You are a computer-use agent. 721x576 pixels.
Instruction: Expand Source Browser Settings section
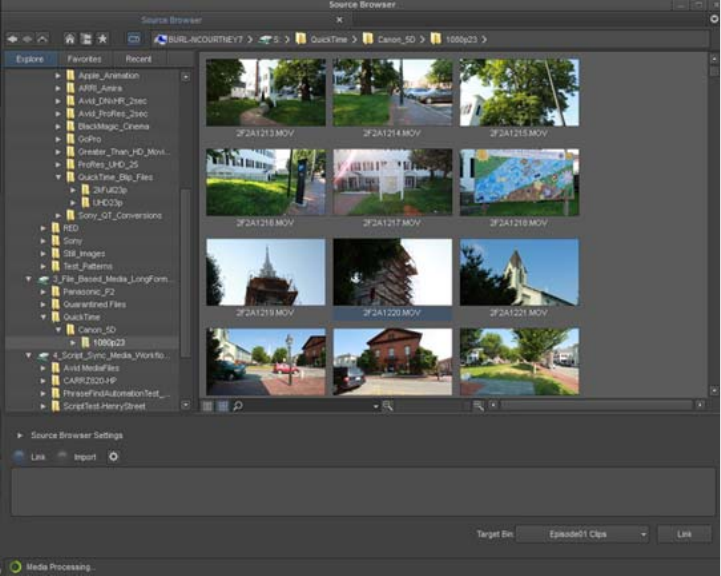coord(20,435)
